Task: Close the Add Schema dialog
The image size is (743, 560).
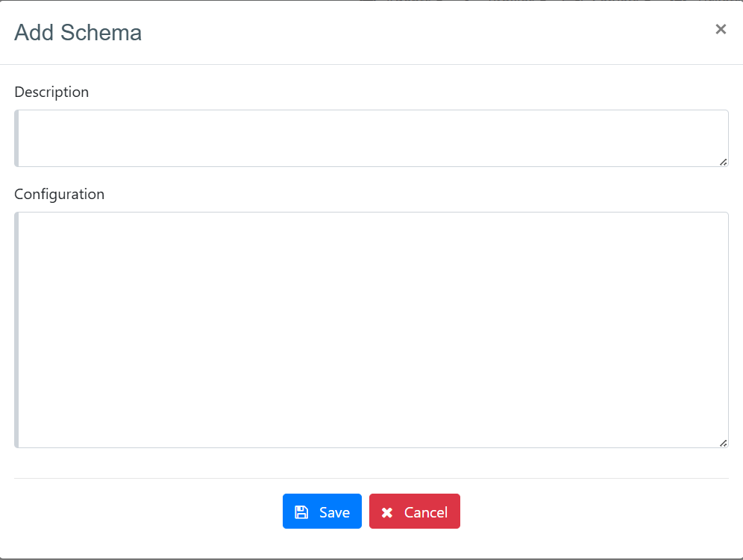Action: 720,29
